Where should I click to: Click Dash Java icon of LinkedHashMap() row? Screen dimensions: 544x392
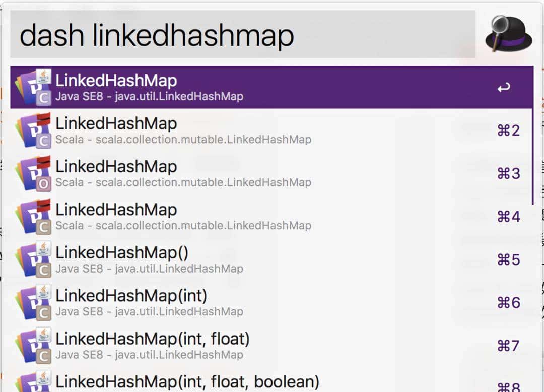point(33,259)
